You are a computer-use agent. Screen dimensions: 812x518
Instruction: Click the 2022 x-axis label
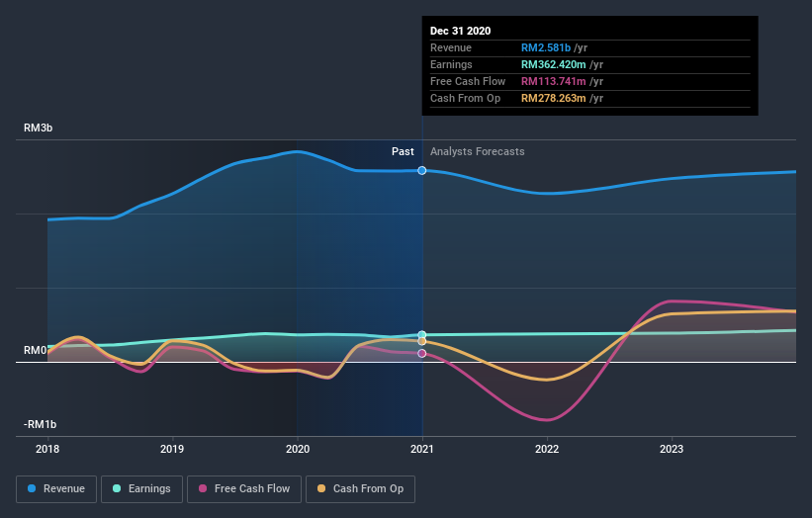547,449
